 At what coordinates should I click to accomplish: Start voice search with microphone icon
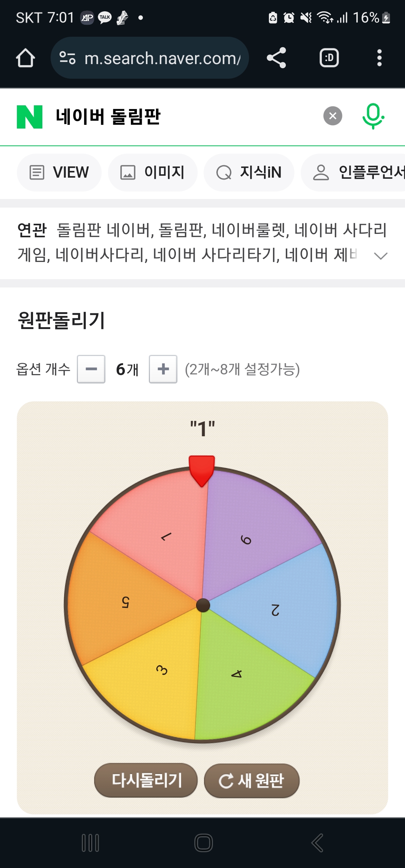click(373, 116)
